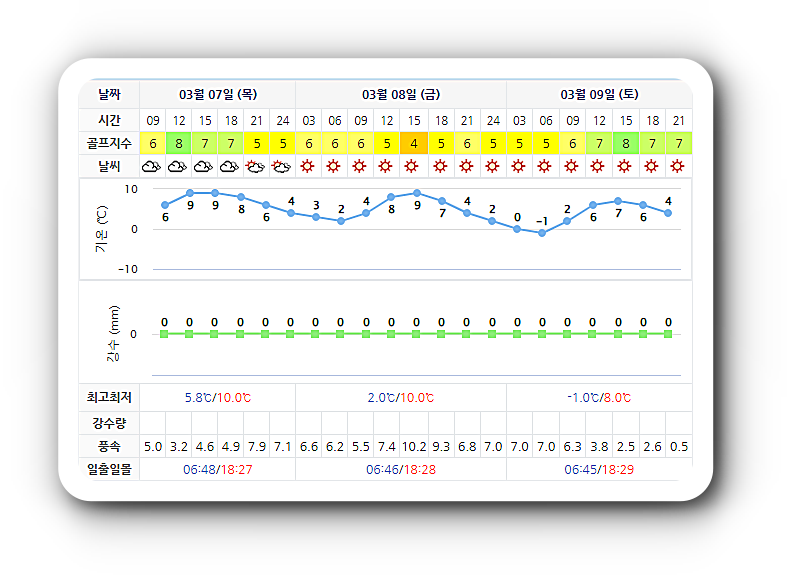Image resolution: width=787 pixels, height=575 pixels.
Task: Click partly cloudy icon at 03월 07일 21시
Action: (x=255, y=167)
